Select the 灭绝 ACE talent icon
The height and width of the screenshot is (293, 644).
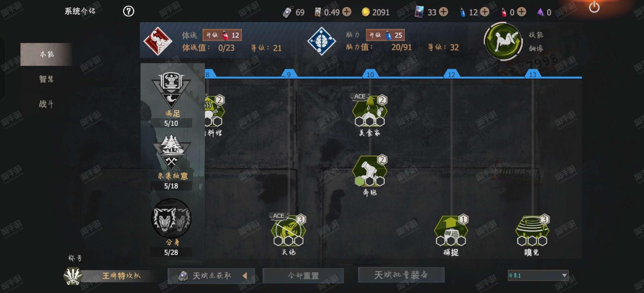288,231
